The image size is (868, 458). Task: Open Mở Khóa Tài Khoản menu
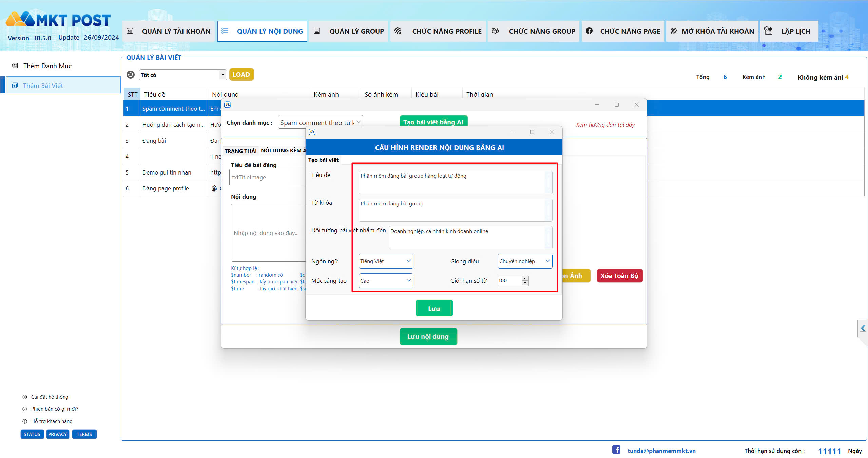pos(712,31)
